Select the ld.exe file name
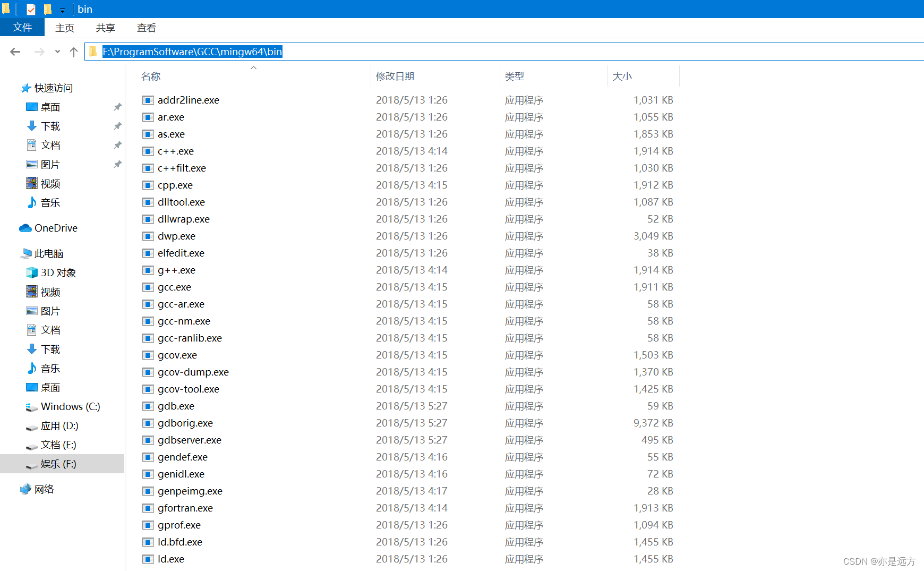The width and height of the screenshot is (924, 571). [171, 559]
